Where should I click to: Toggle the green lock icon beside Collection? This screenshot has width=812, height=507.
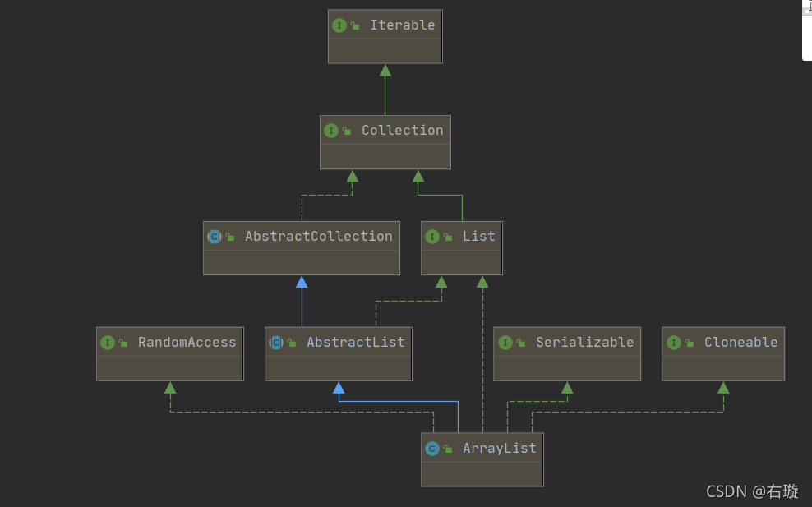(x=345, y=130)
